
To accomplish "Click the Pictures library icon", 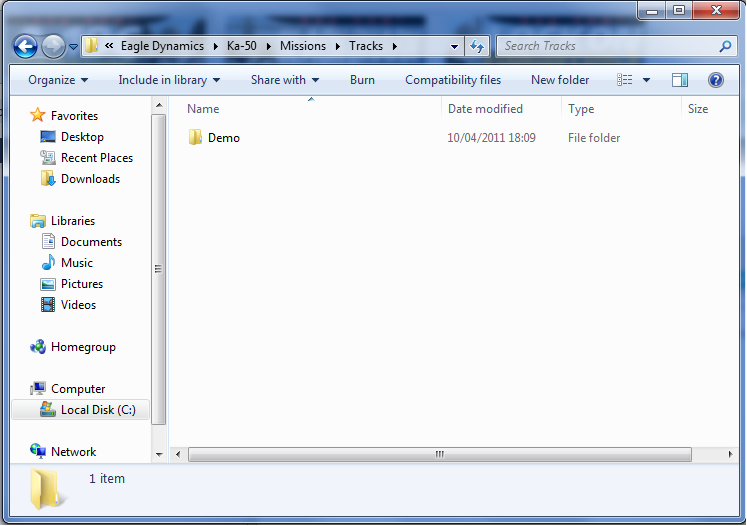I will [48, 284].
